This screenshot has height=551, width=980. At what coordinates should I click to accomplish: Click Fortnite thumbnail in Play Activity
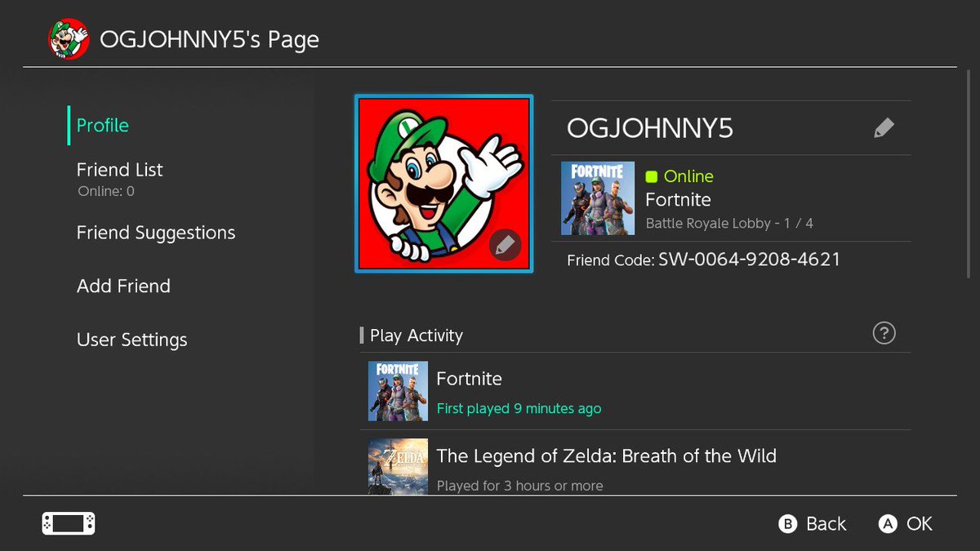click(x=398, y=391)
